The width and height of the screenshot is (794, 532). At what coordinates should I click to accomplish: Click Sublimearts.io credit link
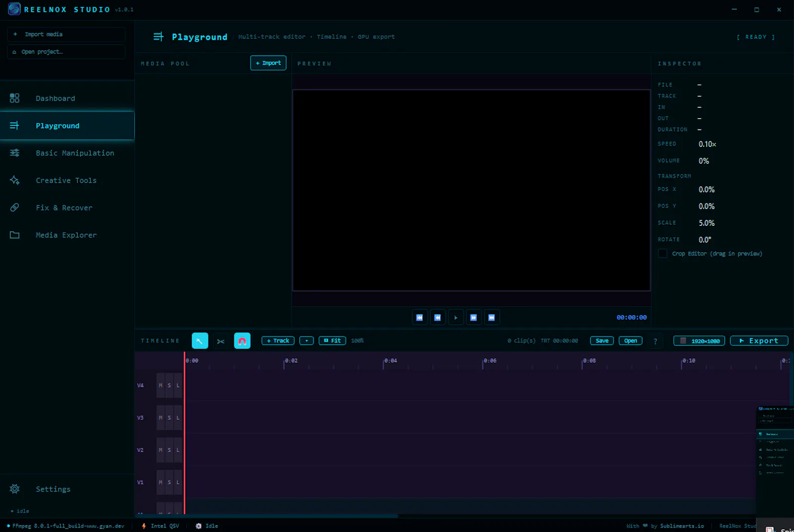click(x=682, y=526)
